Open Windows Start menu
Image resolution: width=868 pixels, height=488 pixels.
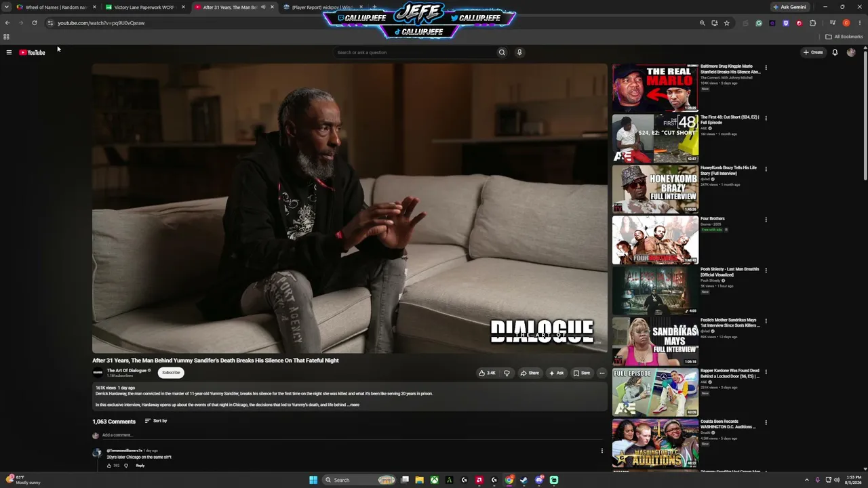[x=313, y=480]
